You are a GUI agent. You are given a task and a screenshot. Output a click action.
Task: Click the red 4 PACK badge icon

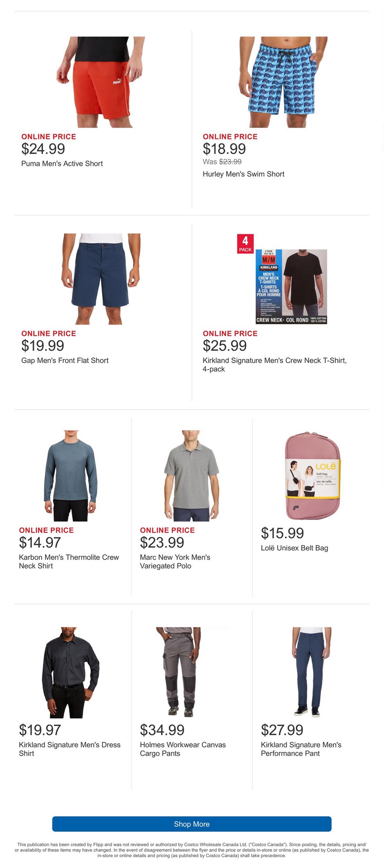[245, 243]
